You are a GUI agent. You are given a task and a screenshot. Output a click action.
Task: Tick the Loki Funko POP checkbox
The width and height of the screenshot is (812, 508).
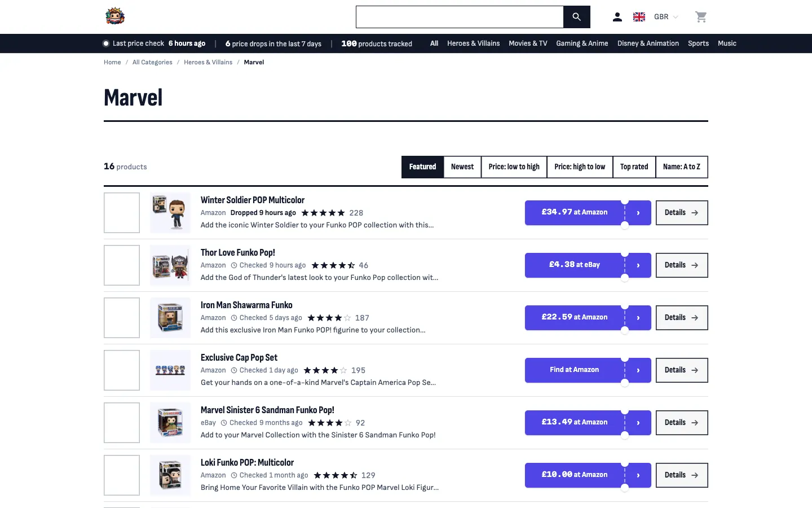coord(122,475)
